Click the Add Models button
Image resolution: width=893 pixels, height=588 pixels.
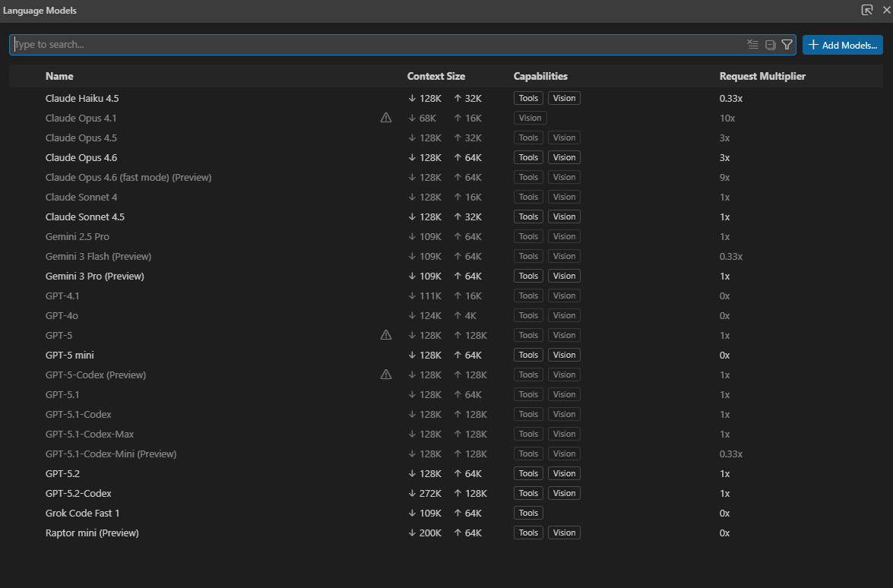(x=842, y=45)
